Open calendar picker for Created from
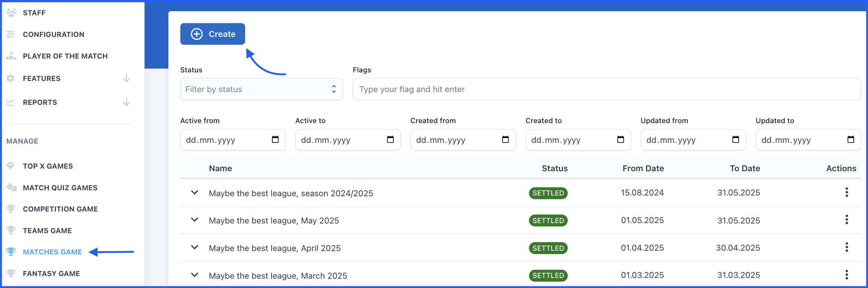 point(506,140)
